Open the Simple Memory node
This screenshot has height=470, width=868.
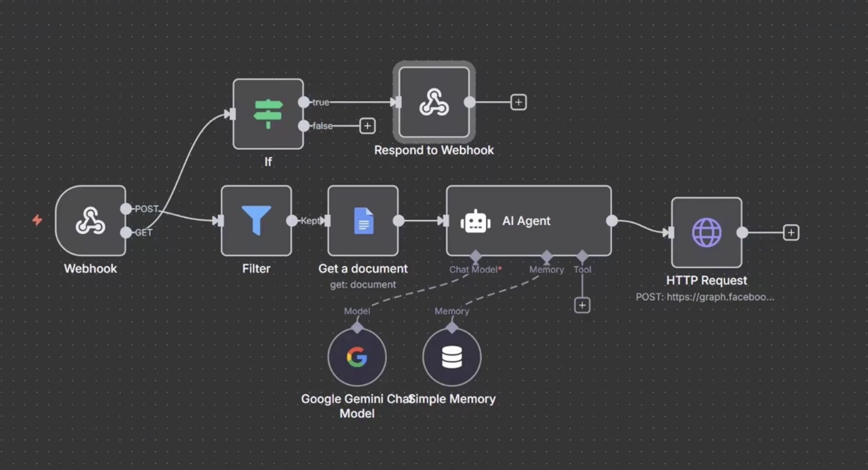pos(451,357)
